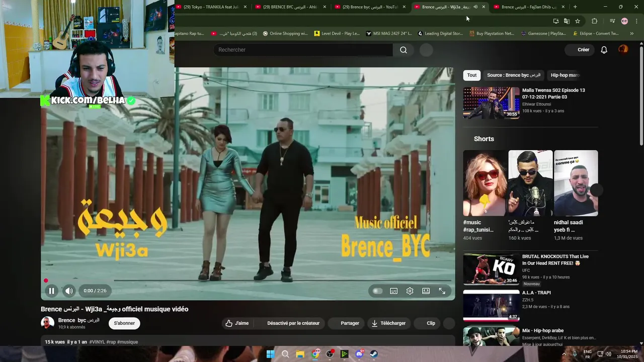The image size is (644, 362).
Task: Open the media controls icon in toolbar
Action: 612,21
